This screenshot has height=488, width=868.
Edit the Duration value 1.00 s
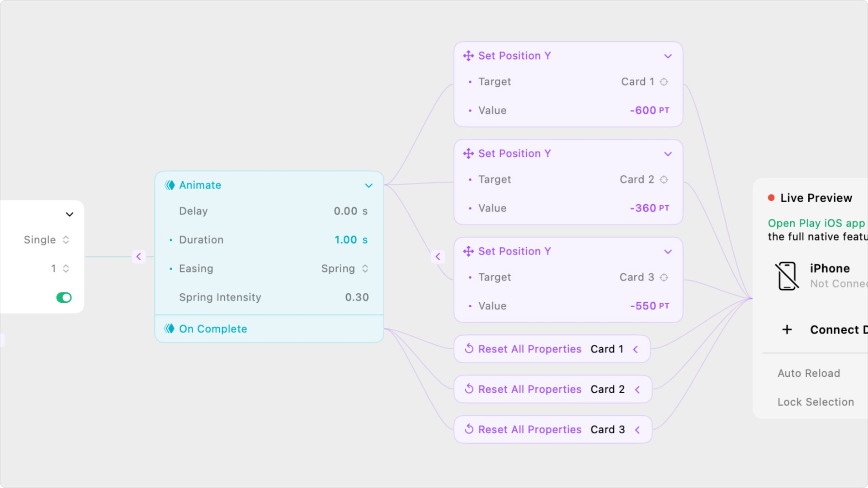coord(351,240)
